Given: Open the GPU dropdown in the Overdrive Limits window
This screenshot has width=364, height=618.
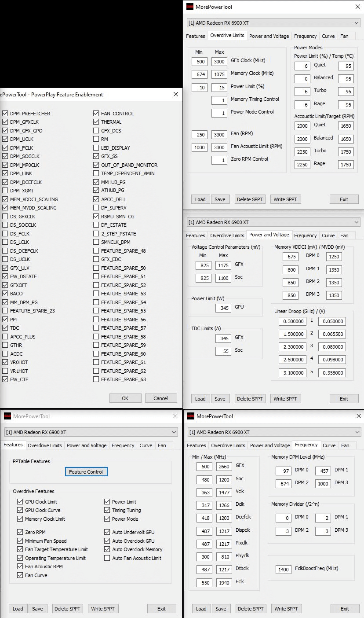Looking at the screenshot, I should click(x=273, y=23).
